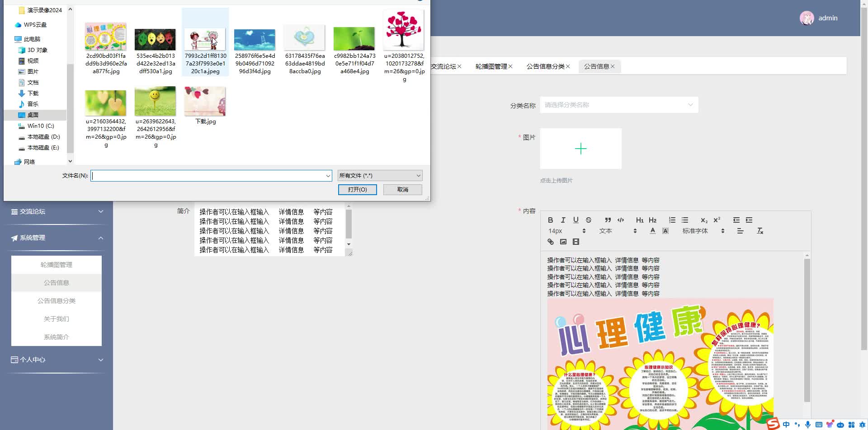Insert a video into editor

576,242
